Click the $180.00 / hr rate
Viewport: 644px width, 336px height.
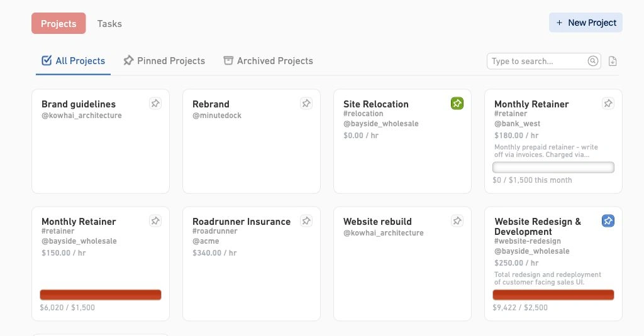516,136
